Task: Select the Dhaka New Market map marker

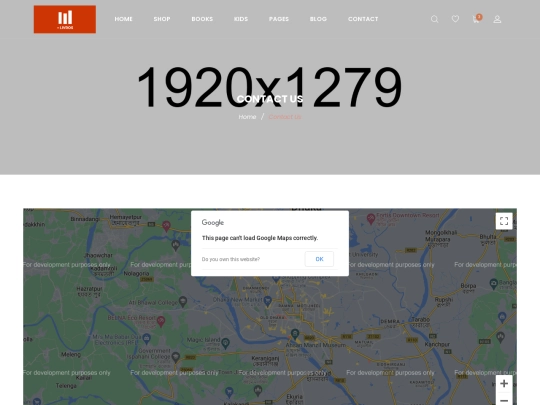Action: (x=268, y=301)
